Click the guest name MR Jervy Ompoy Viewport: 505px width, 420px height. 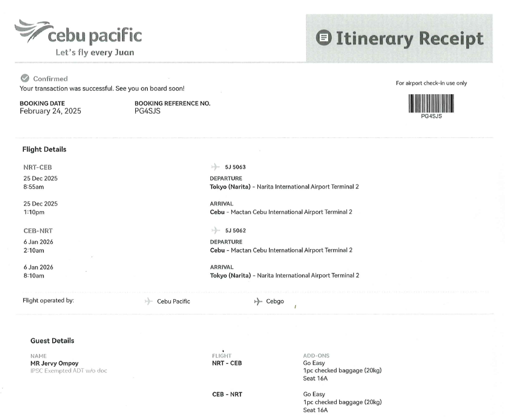coord(55,363)
